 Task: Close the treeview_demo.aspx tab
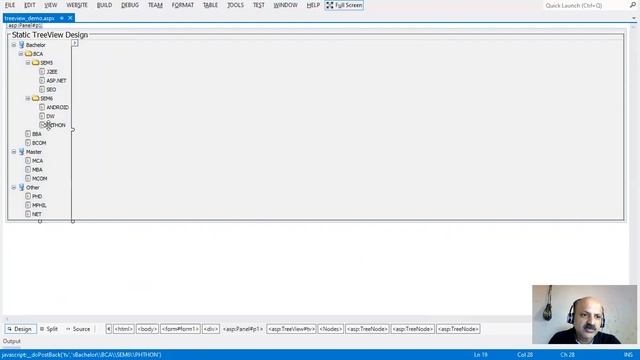[70, 18]
